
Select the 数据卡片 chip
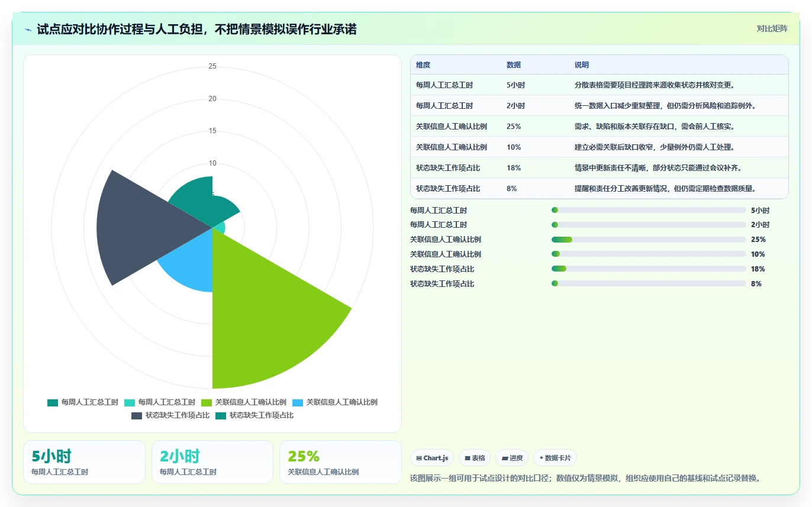point(555,458)
